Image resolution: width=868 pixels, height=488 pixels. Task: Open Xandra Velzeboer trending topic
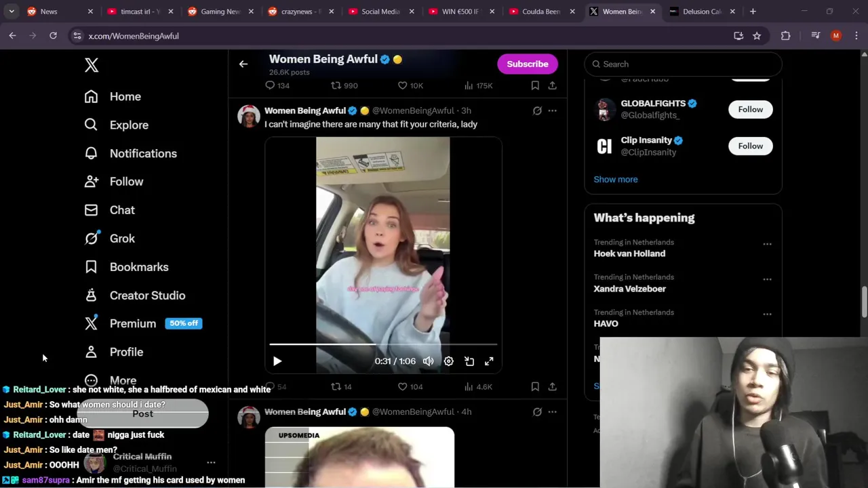pos(629,289)
